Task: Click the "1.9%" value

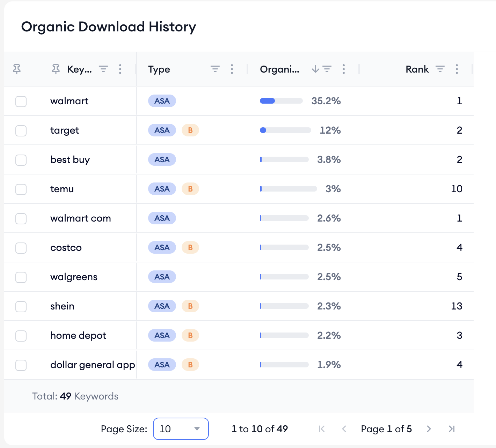Action: [329, 365]
